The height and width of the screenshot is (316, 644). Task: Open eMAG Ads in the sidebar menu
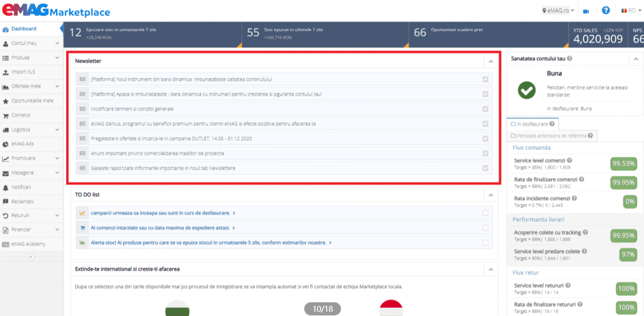coord(31,144)
